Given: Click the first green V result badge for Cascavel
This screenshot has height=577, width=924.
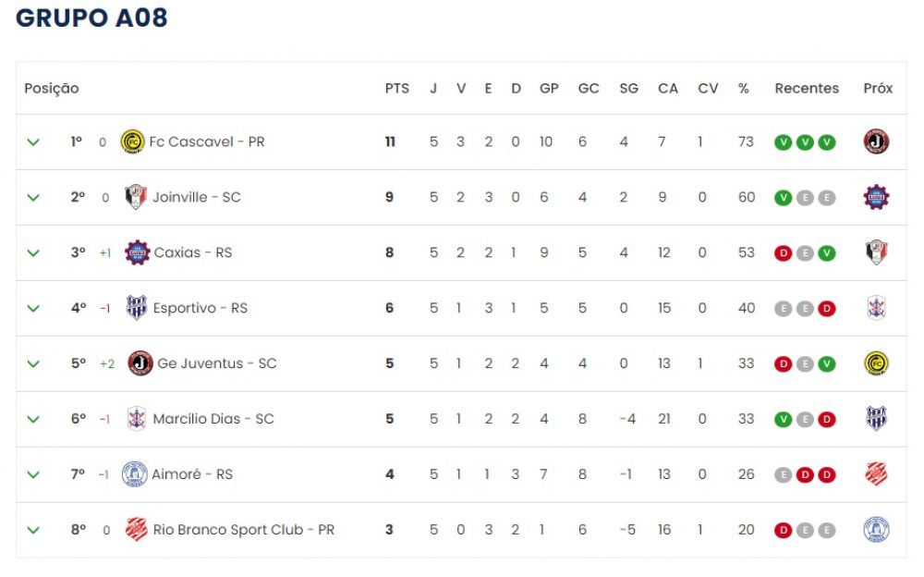Looking at the screenshot, I should [x=783, y=142].
